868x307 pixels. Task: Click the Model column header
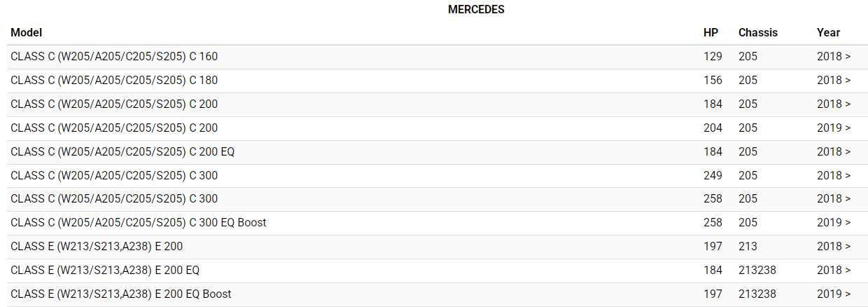27,32
